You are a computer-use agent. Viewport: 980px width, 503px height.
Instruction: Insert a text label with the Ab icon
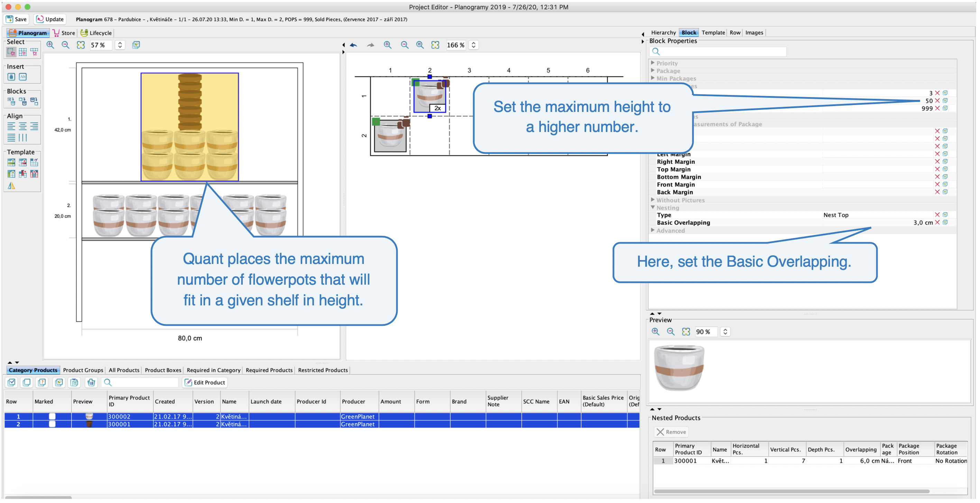pyautogui.click(x=23, y=77)
